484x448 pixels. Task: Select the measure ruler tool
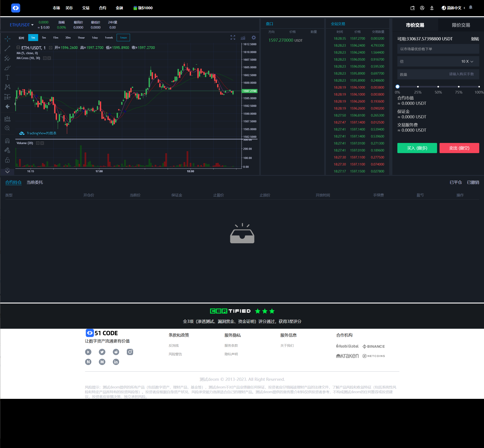point(7,119)
